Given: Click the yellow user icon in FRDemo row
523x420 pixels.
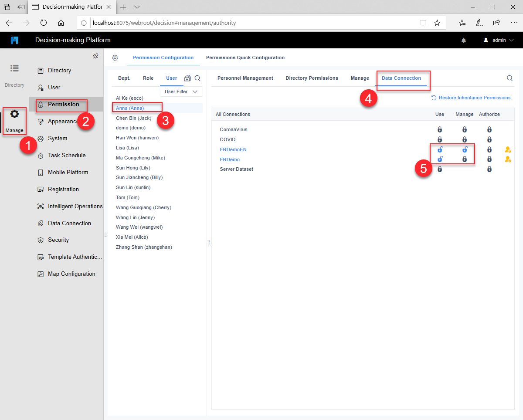Looking at the screenshot, I should pos(508,159).
